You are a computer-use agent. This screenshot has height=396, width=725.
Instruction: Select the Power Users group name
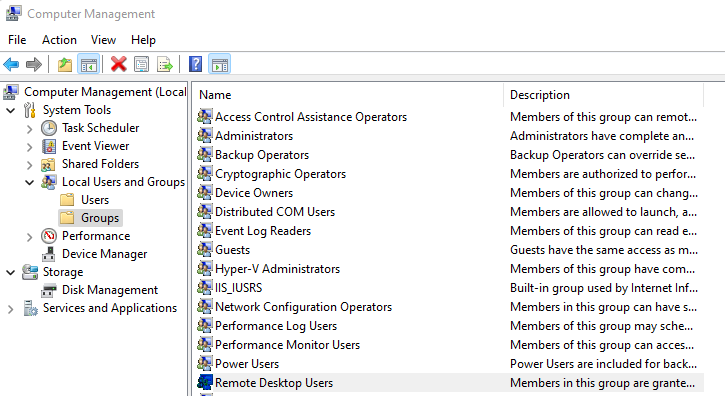click(247, 364)
